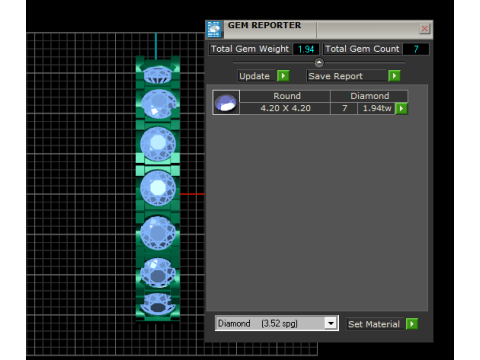Select the center gem at the red axis line

158,188
